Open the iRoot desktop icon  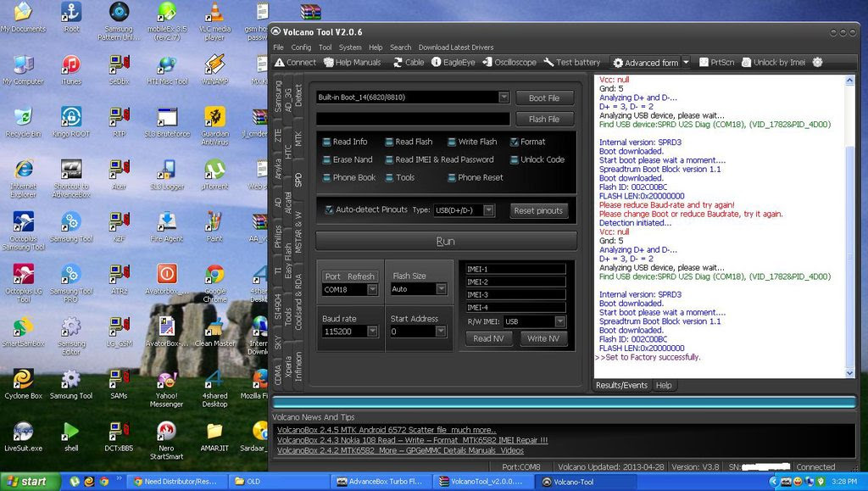coord(71,18)
